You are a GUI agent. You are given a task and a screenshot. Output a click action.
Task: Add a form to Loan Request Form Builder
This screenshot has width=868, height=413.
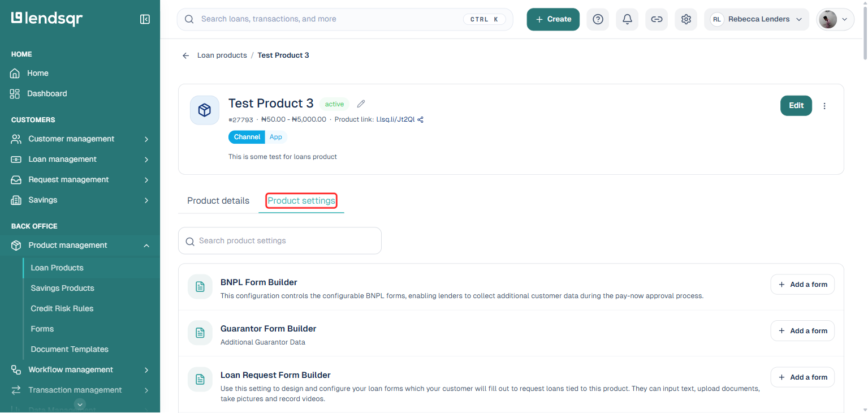pyautogui.click(x=802, y=377)
